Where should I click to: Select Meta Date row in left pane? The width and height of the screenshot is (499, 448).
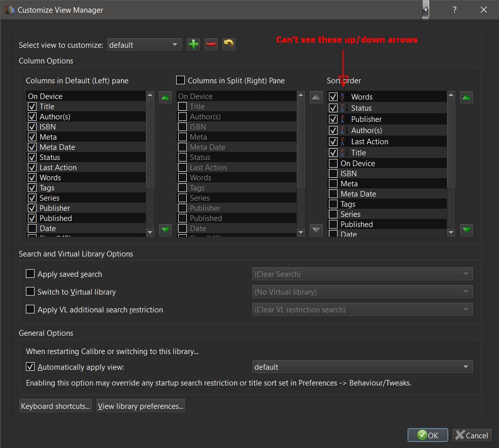click(x=86, y=147)
